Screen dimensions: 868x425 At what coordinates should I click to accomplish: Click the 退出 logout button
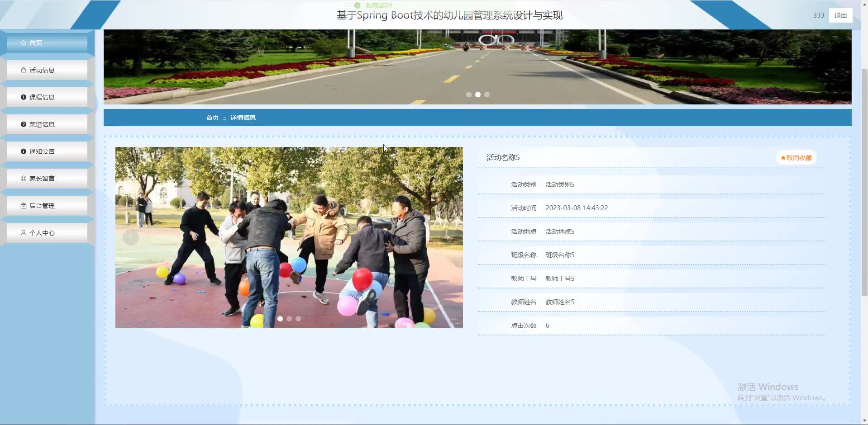click(x=840, y=15)
